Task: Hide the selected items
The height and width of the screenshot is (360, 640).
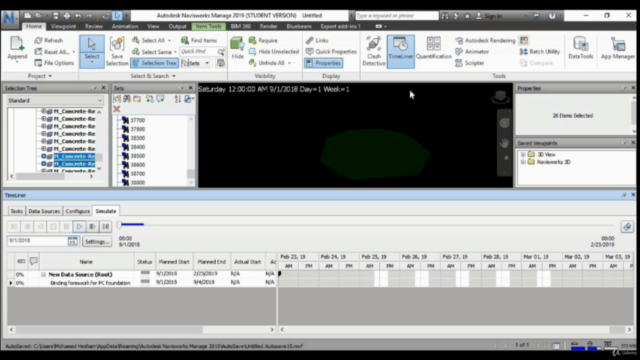Action: click(237, 49)
